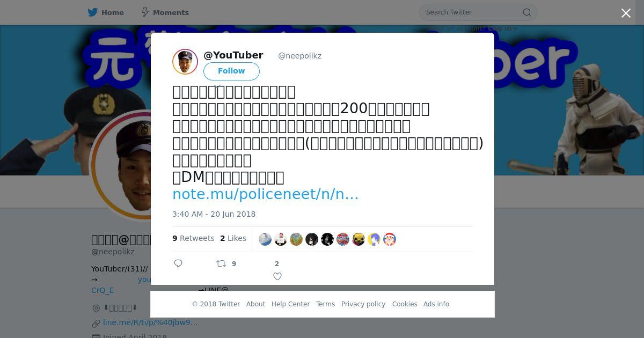This screenshot has height=338, width=644.
Task: Click the first retweeter avatar
Action: (x=265, y=239)
